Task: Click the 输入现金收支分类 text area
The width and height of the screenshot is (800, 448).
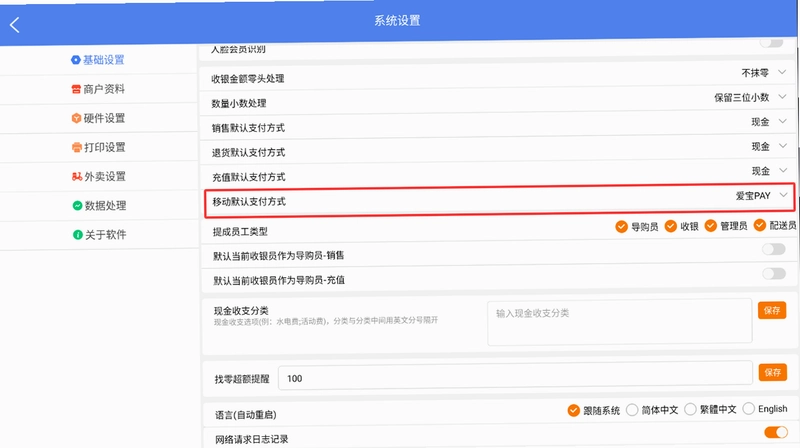Action: (619, 322)
